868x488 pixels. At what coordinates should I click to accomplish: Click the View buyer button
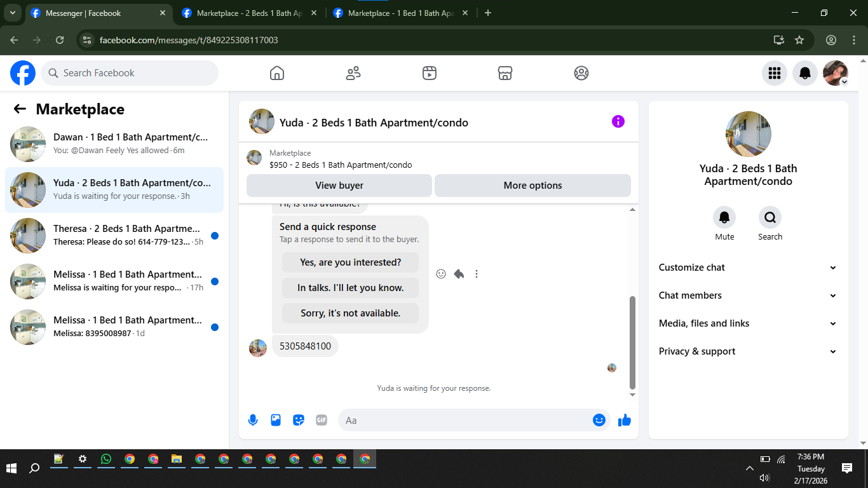click(x=339, y=186)
